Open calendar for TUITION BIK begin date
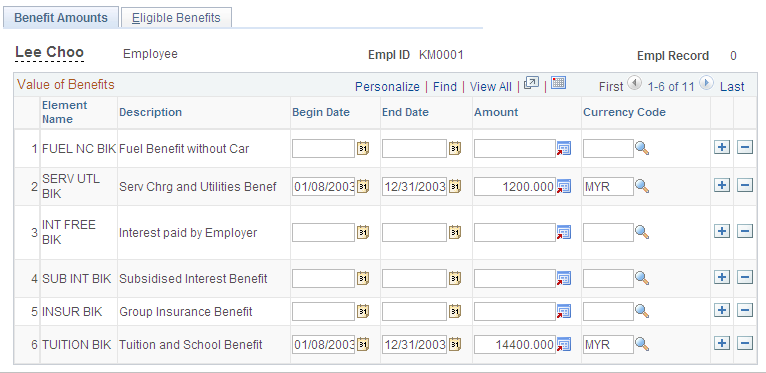Viewport: 766px width, 373px height. pyautogui.click(x=362, y=344)
